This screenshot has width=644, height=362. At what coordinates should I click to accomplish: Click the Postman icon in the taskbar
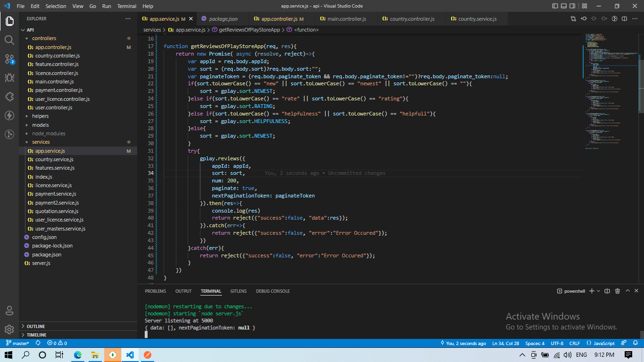pos(147,355)
